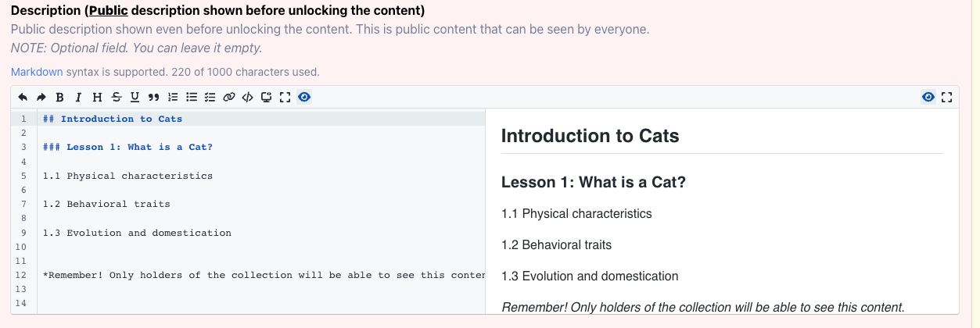Toggle bold formatting in the toolbar
Image resolution: width=980 pixels, height=328 pixels.
pos(60,98)
